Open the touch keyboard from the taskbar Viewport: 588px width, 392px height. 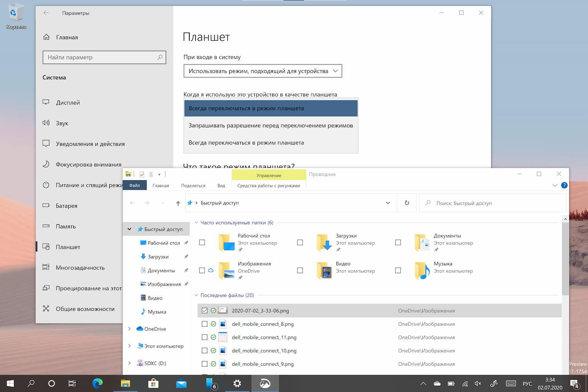pyautogui.click(x=510, y=383)
